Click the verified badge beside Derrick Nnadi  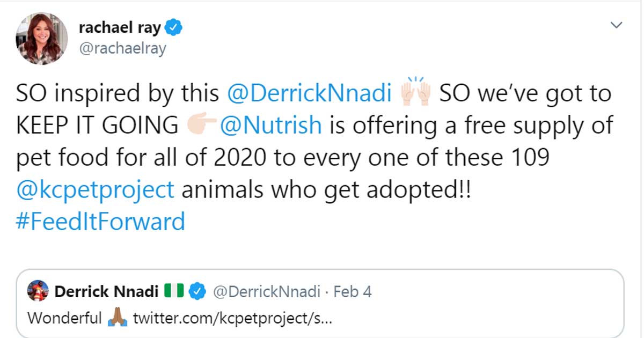point(199,292)
